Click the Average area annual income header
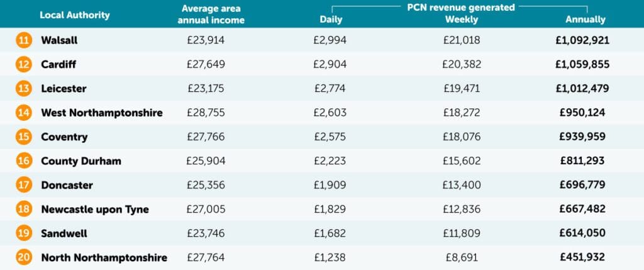Viewport: 644px width, 270px height. tap(213, 14)
